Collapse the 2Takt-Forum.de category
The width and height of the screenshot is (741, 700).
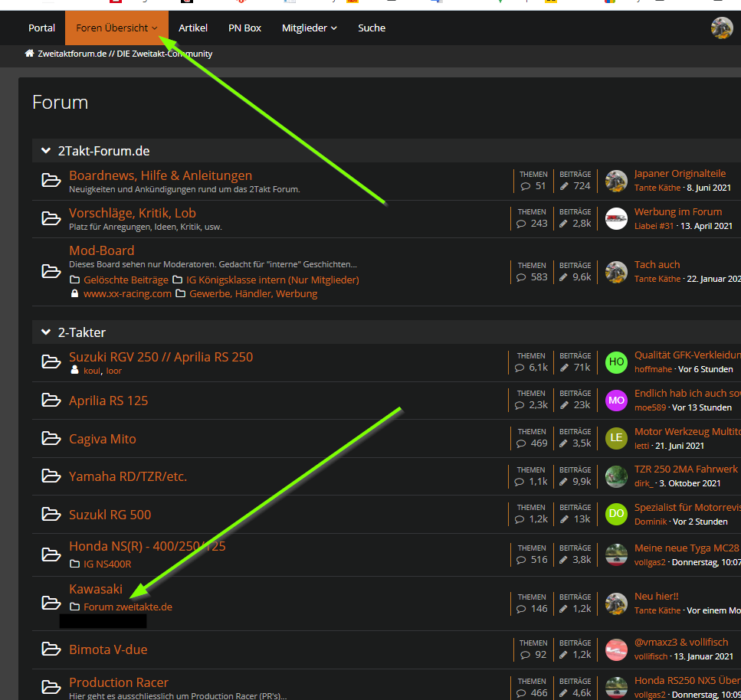click(x=45, y=151)
